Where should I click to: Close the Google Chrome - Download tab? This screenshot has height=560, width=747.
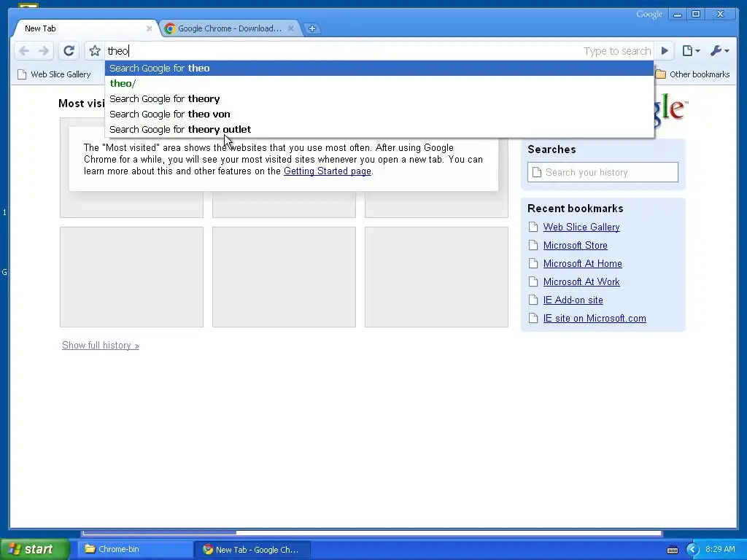click(x=290, y=28)
